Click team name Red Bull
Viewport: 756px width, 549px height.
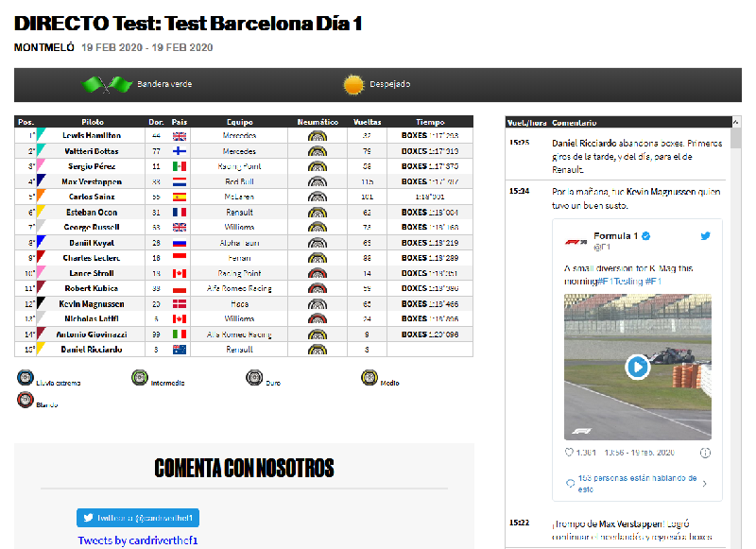pyautogui.click(x=239, y=181)
